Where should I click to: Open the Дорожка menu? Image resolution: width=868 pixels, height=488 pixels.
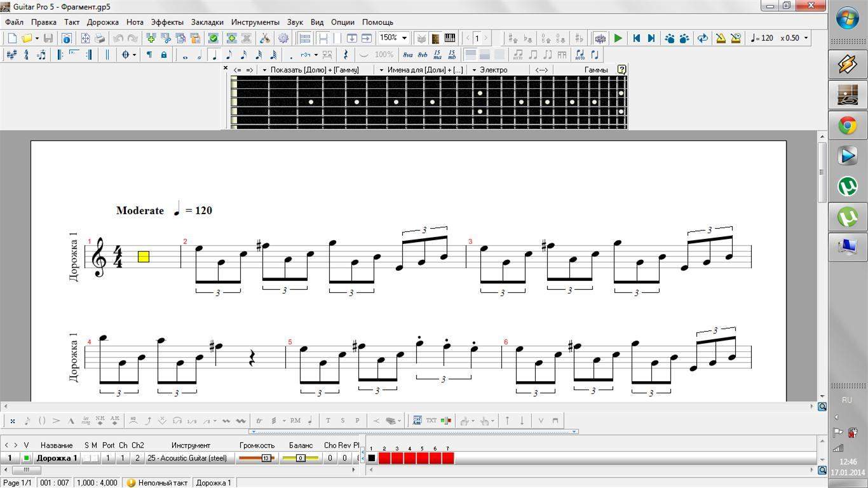tap(102, 22)
